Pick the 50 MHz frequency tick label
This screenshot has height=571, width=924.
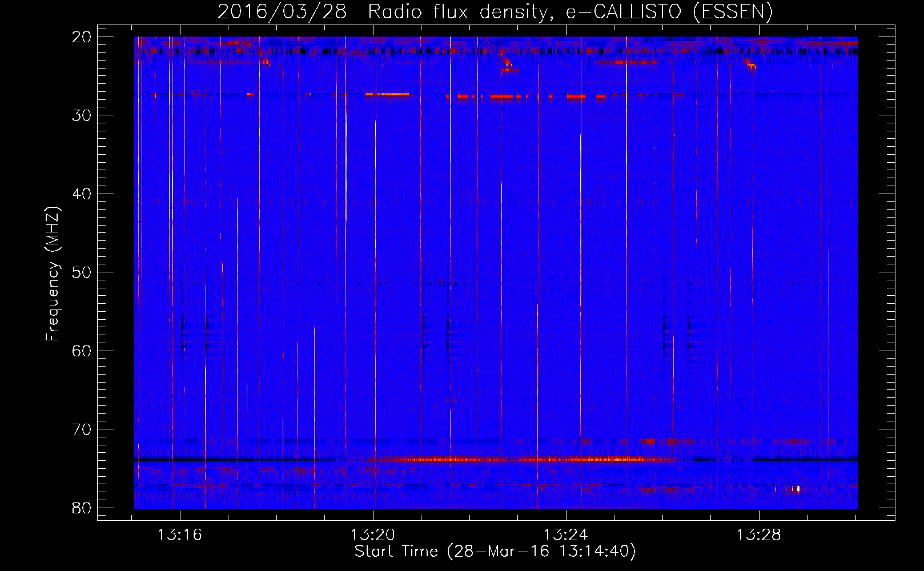tap(82, 272)
